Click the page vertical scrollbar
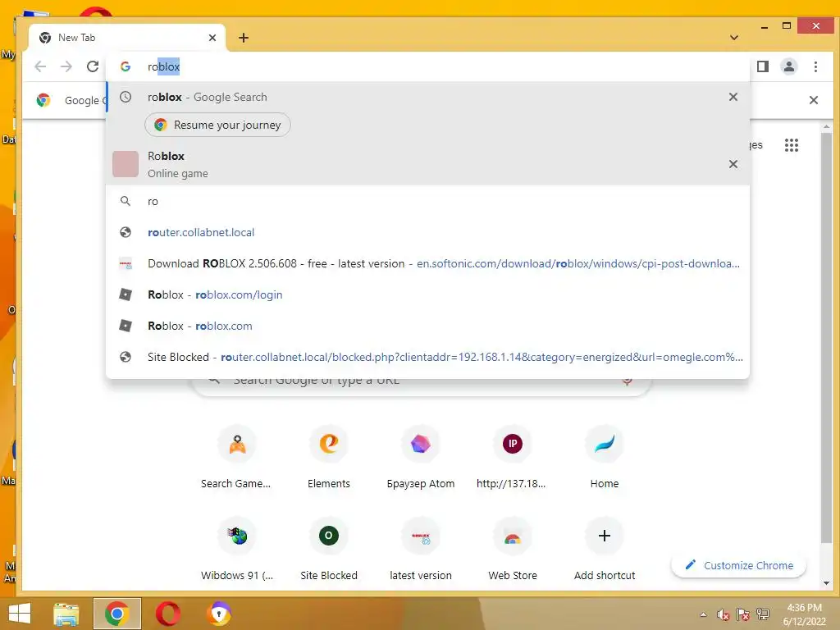The height and width of the screenshot is (630, 840). 826,337
